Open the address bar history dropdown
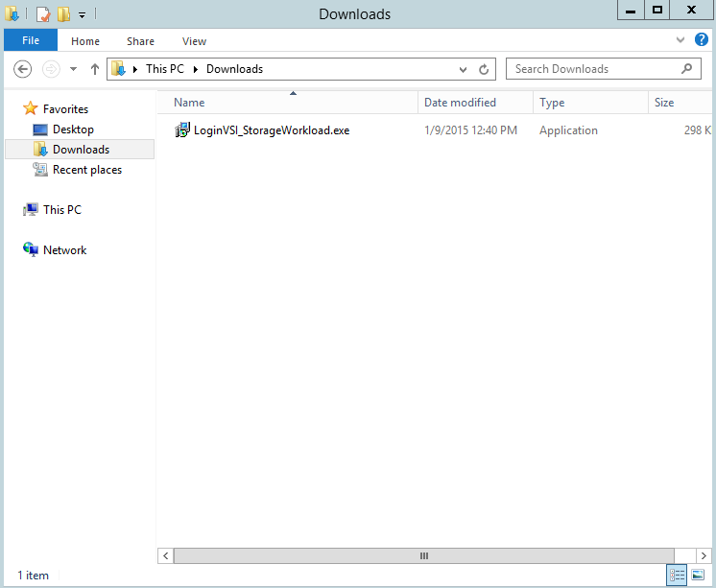 (463, 69)
